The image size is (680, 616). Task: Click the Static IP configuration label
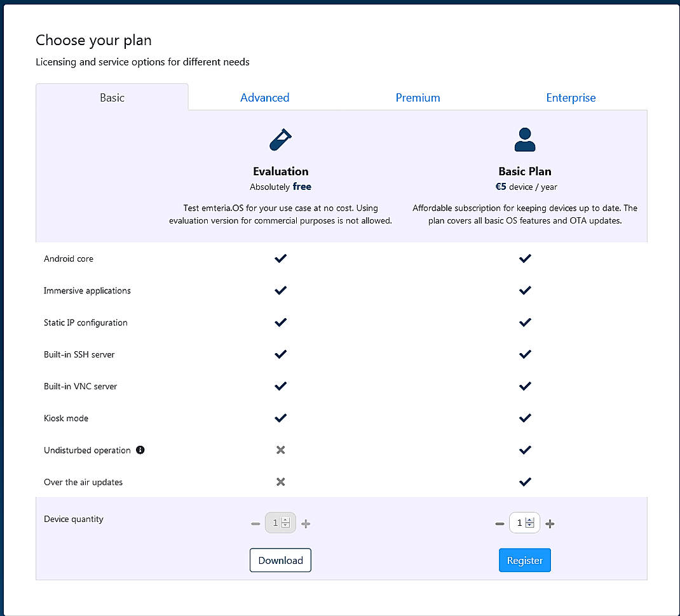pos(85,323)
